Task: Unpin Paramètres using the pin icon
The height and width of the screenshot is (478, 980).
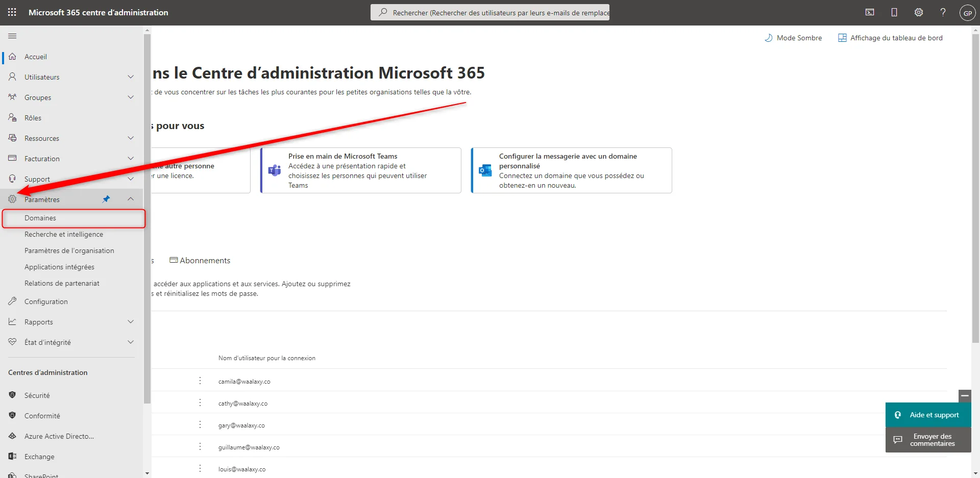Action: click(x=106, y=199)
